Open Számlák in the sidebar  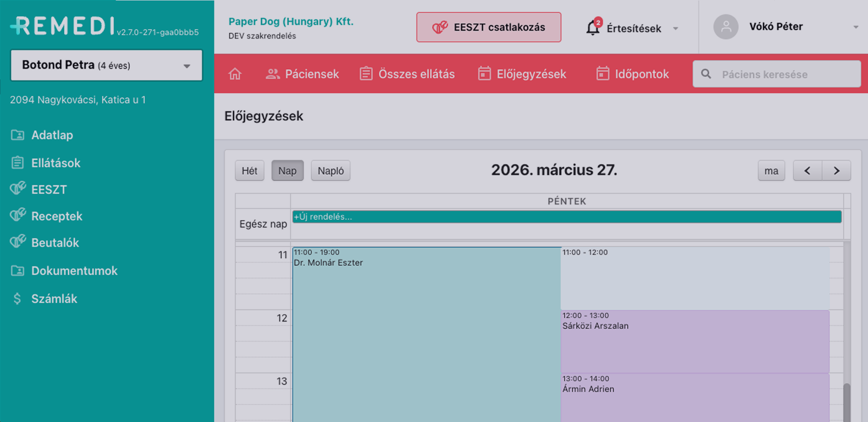point(54,298)
